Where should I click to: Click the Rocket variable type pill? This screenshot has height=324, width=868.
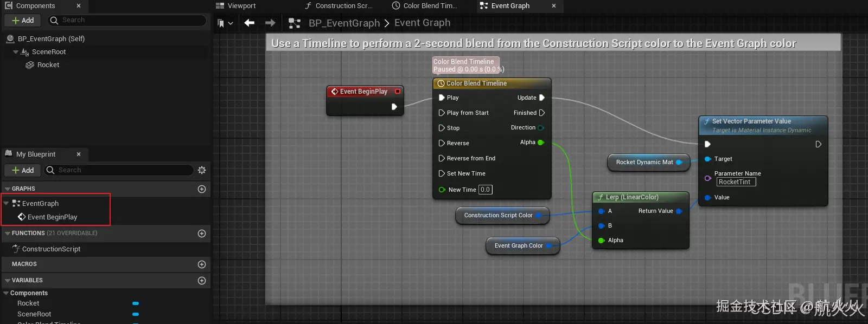click(x=136, y=303)
